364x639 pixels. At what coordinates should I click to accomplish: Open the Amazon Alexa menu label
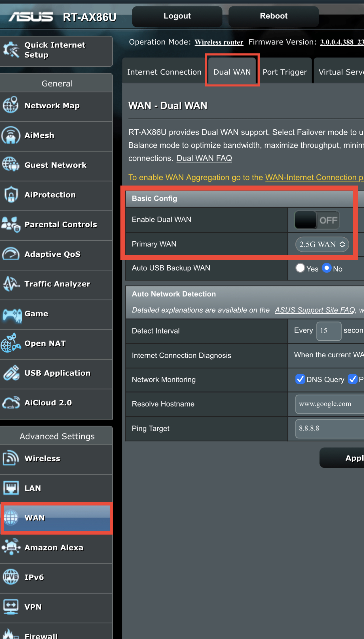(x=54, y=548)
